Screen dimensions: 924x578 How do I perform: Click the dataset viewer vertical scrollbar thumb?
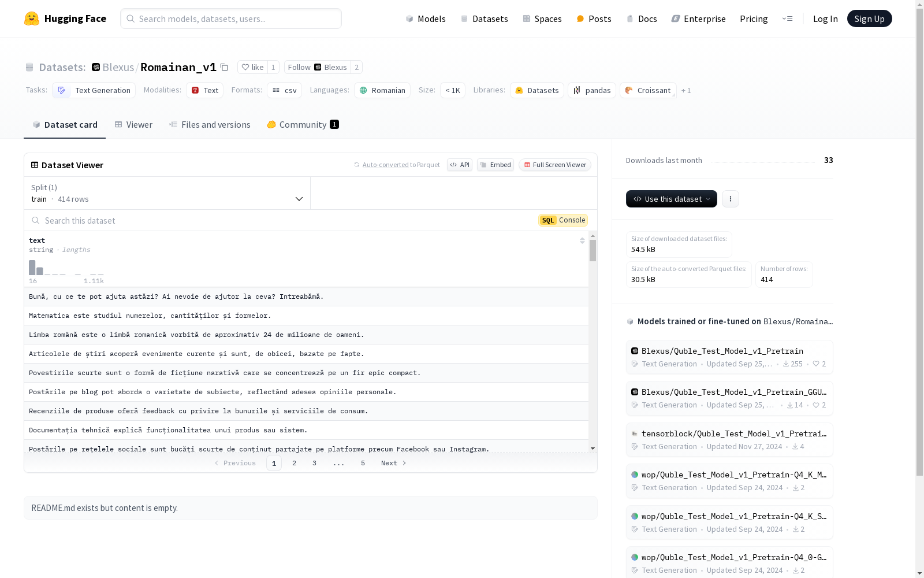click(593, 251)
